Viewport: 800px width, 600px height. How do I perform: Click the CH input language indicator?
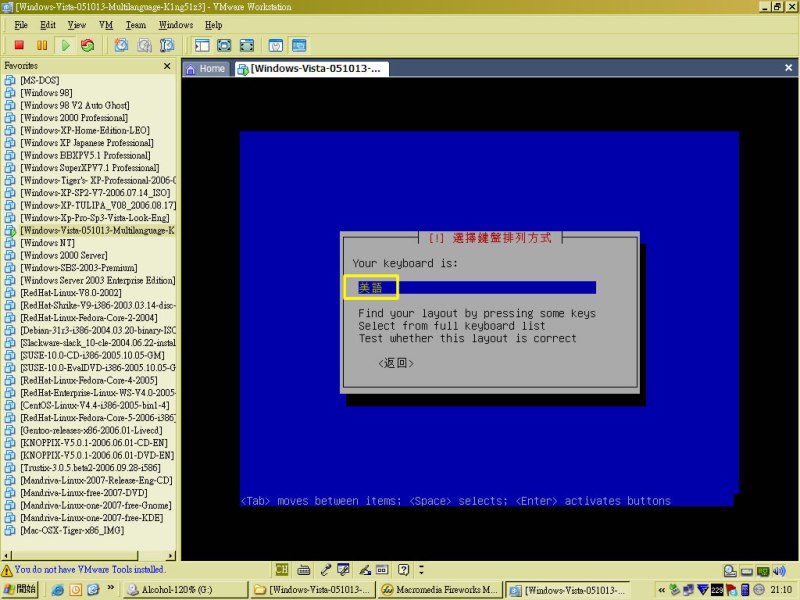pyautogui.click(x=281, y=569)
